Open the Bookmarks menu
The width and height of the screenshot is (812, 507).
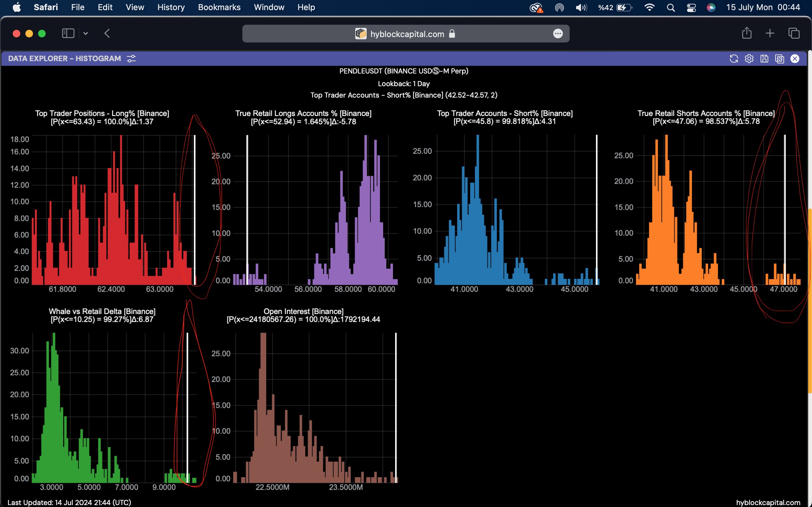219,7
